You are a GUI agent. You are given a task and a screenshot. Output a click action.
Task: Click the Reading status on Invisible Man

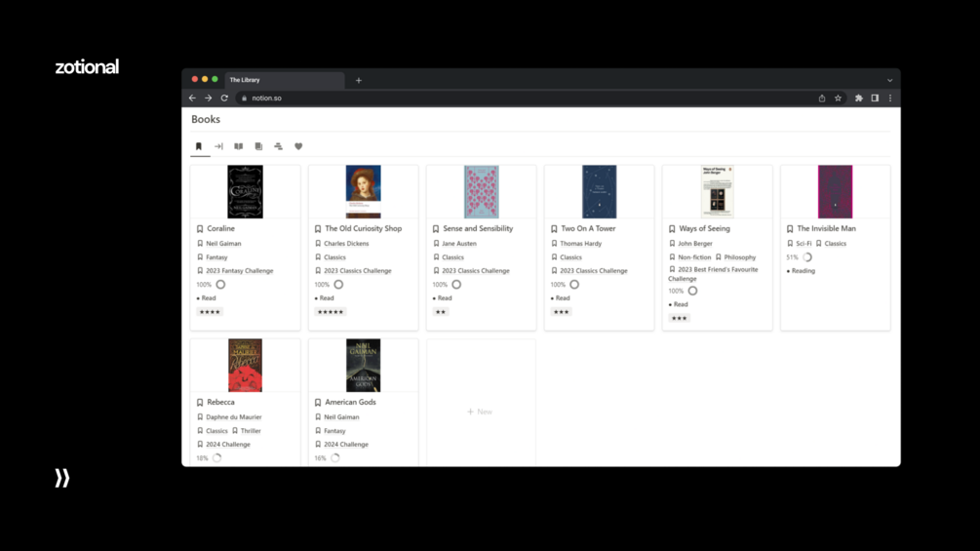point(804,271)
